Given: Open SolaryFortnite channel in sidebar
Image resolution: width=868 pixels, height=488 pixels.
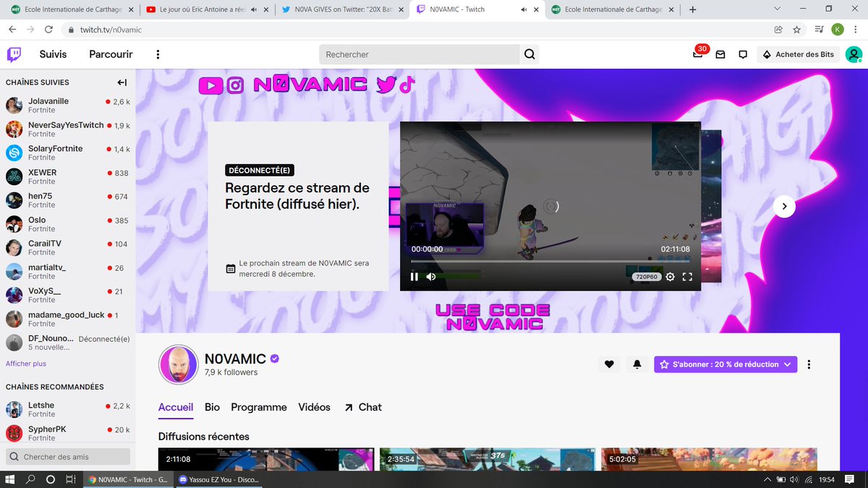Looking at the screenshot, I should pyautogui.click(x=67, y=153).
